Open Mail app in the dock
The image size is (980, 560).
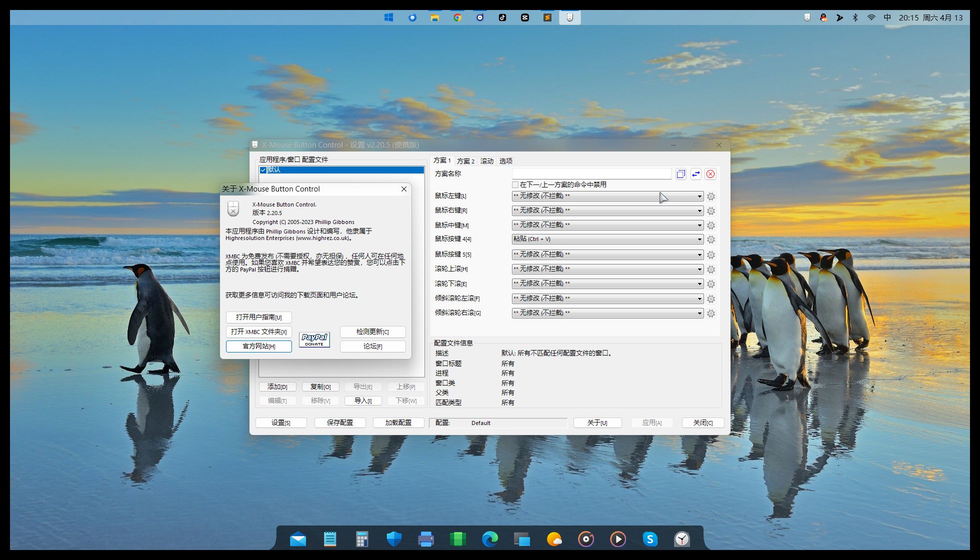298,539
